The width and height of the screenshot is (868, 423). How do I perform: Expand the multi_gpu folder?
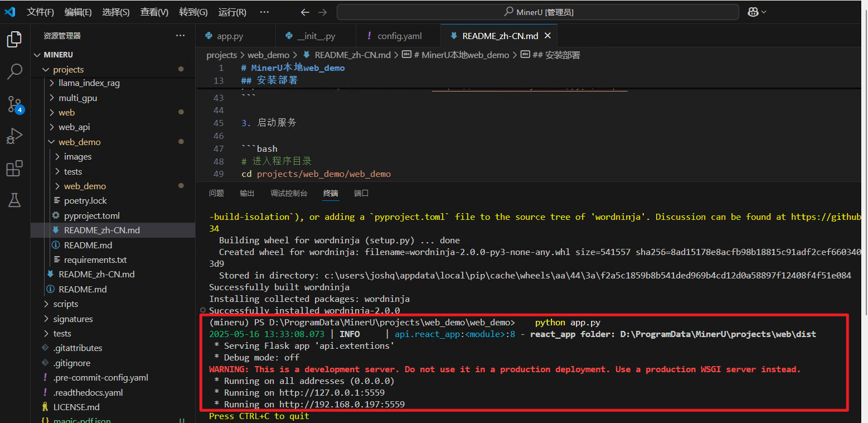pyautogui.click(x=113, y=98)
